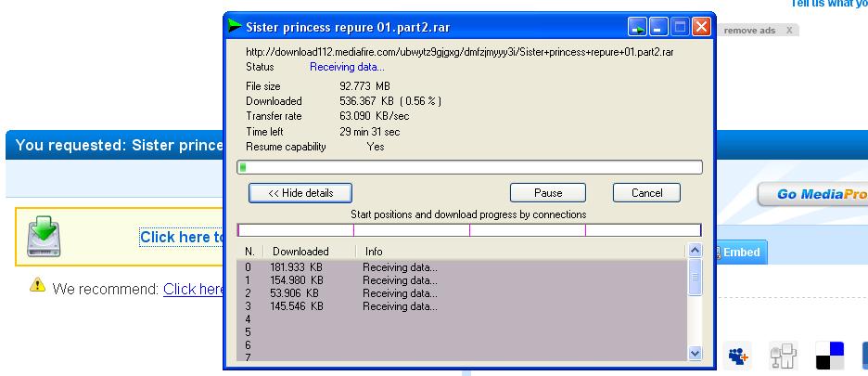868x376 pixels.
Task: Click the recommended 'Click here' link
Action: pyautogui.click(x=194, y=289)
